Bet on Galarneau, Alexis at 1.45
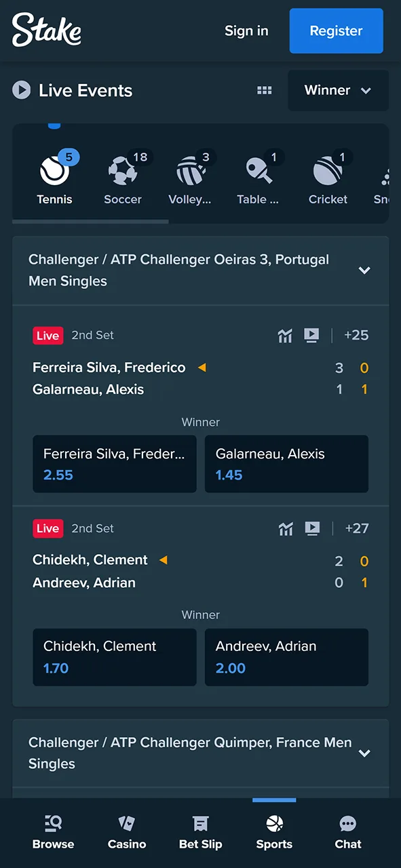Viewport: 401px width, 868px height. tap(286, 464)
